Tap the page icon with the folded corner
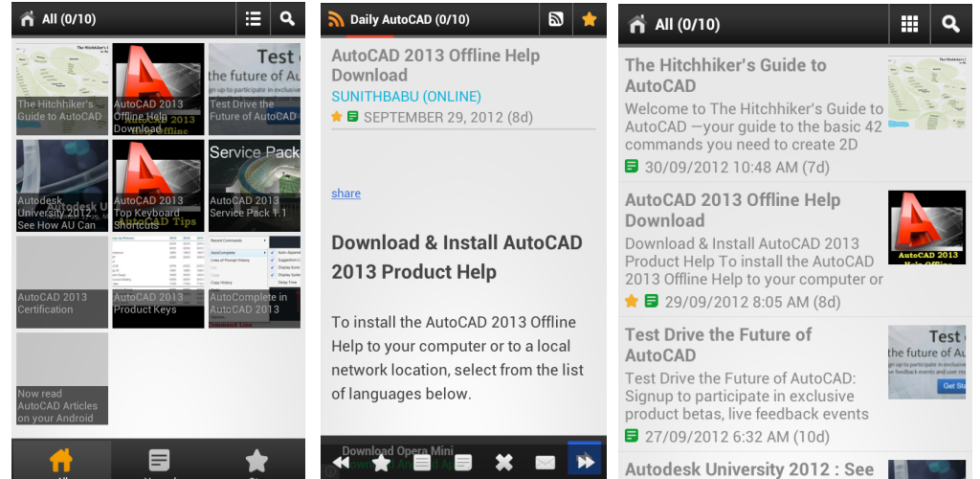This screenshot has height=479, width=980. pyautogui.click(x=463, y=462)
